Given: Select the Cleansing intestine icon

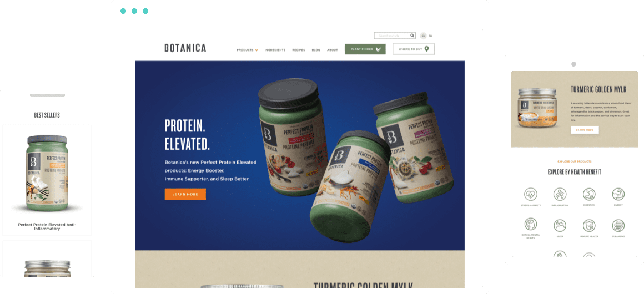Looking at the screenshot, I should click(618, 225).
